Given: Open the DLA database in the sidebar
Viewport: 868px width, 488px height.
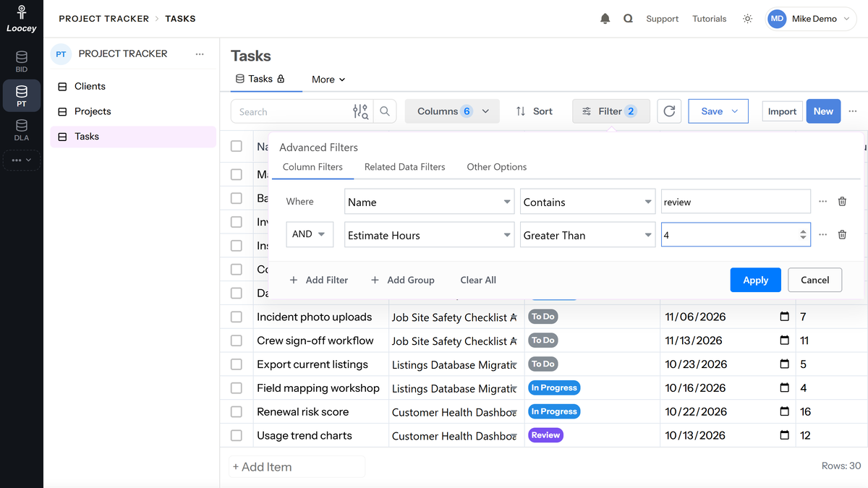Looking at the screenshot, I should [x=22, y=130].
